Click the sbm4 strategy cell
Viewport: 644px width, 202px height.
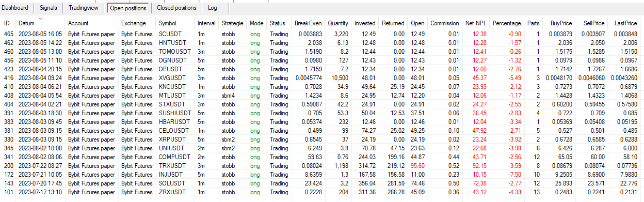[x=229, y=95]
